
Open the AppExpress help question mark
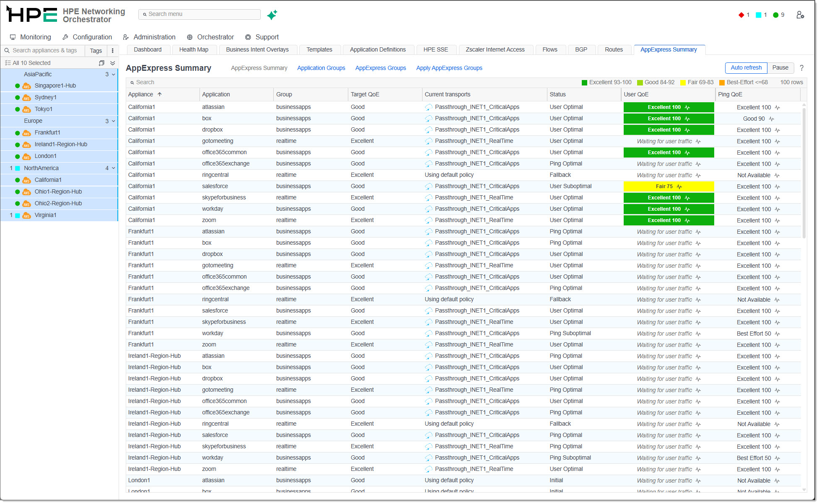[801, 68]
